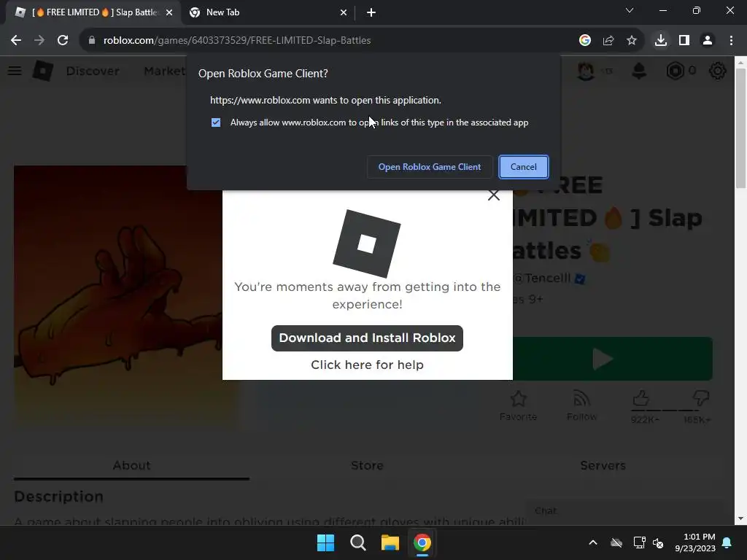Bookmark this page with star icon

coord(632,41)
